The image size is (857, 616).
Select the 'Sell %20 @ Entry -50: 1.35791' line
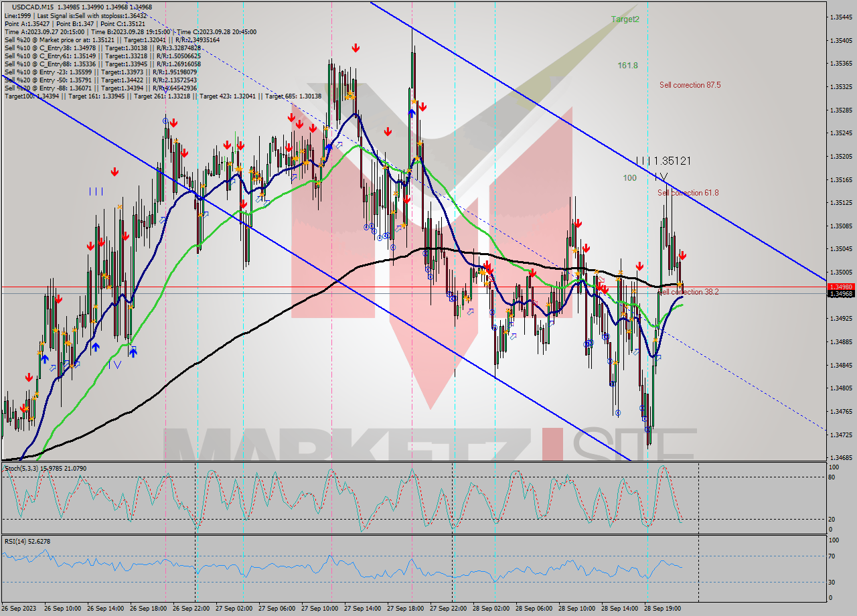[100, 80]
